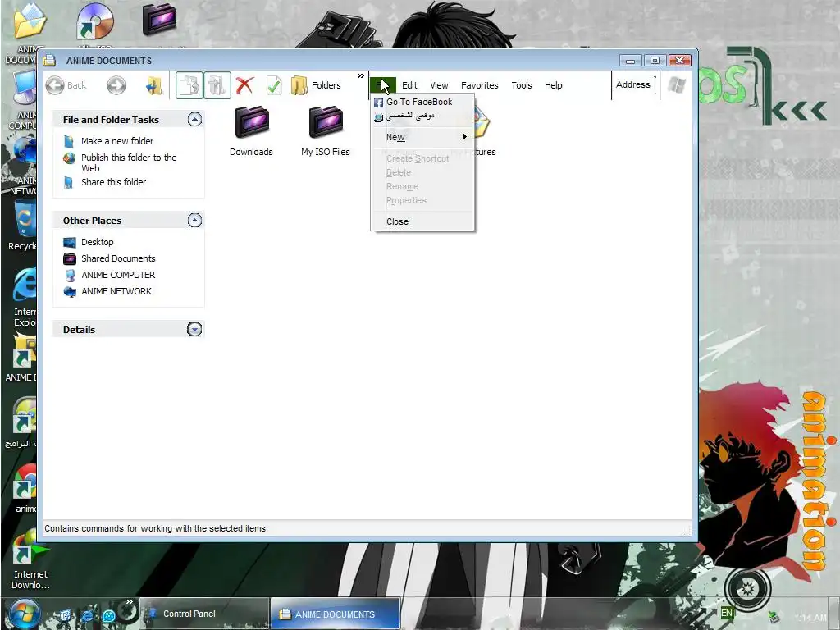Switch to Control Panel taskbar button
840x630 pixels.
click(204, 614)
